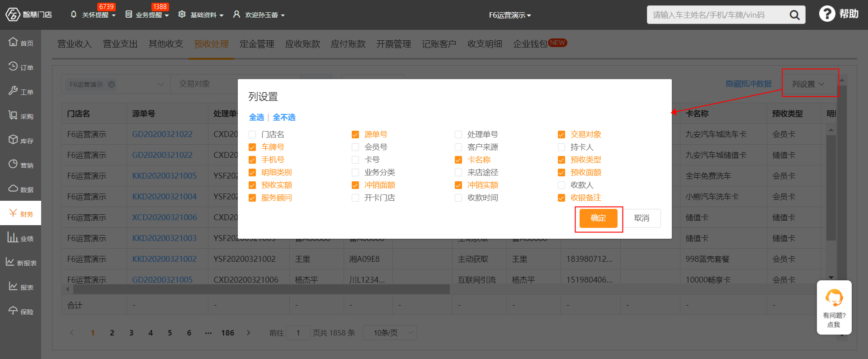Go to the previous page arrow
Image resolution: width=868 pixels, height=359 pixels.
71,333
